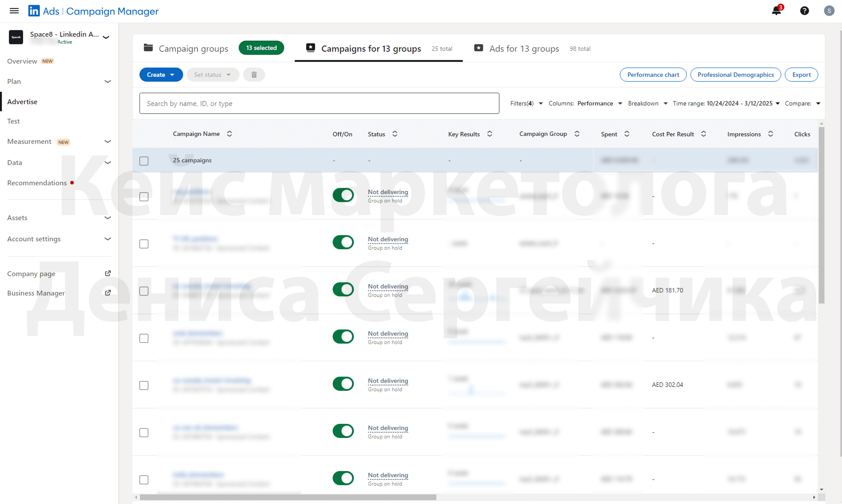Sort by Spent column
The height and width of the screenshot is (504, 842).
pos(627,134)
